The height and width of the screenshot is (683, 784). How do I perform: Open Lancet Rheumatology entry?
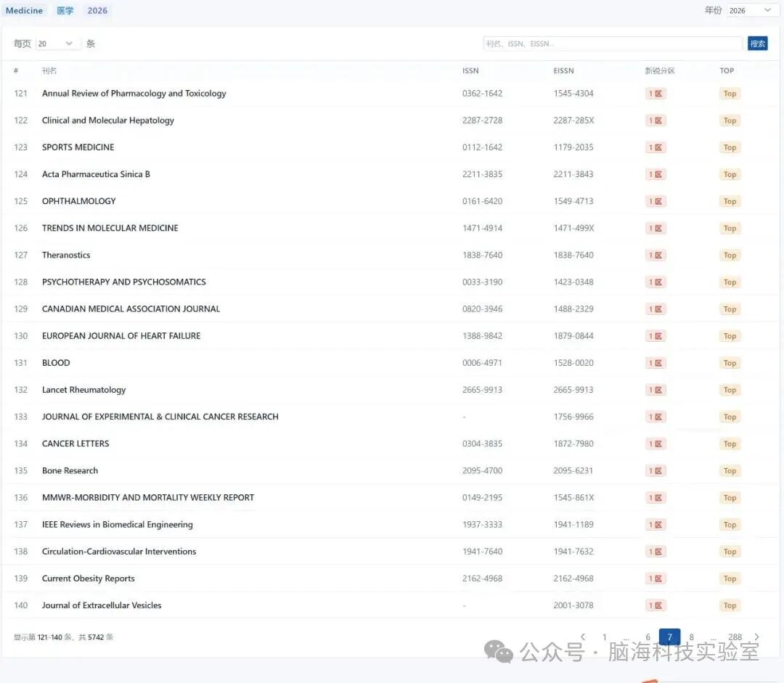(84, 390)
